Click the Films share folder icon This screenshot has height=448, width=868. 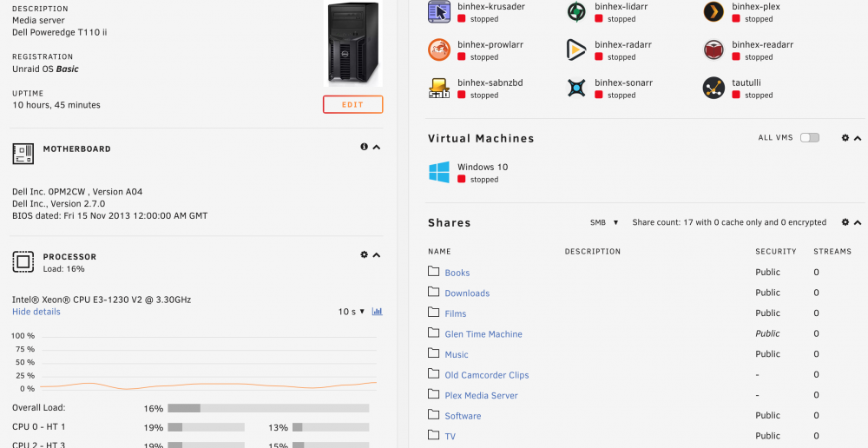433,313
